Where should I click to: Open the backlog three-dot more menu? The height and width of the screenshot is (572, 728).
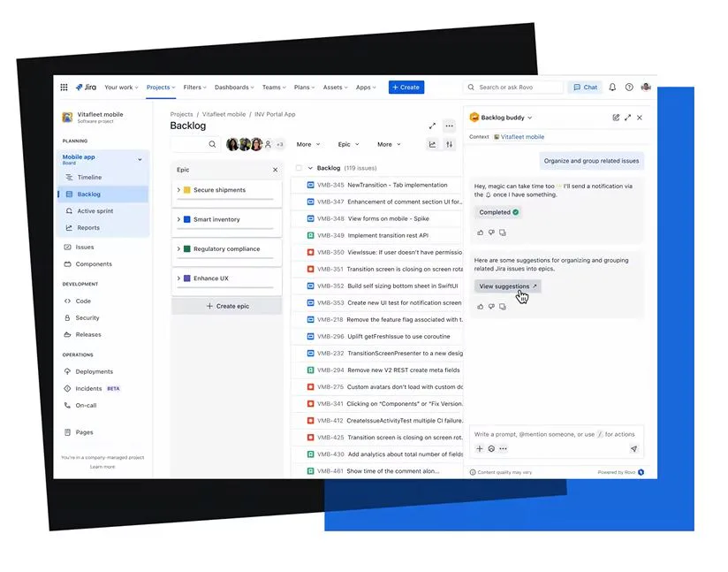tap(449, 126)
